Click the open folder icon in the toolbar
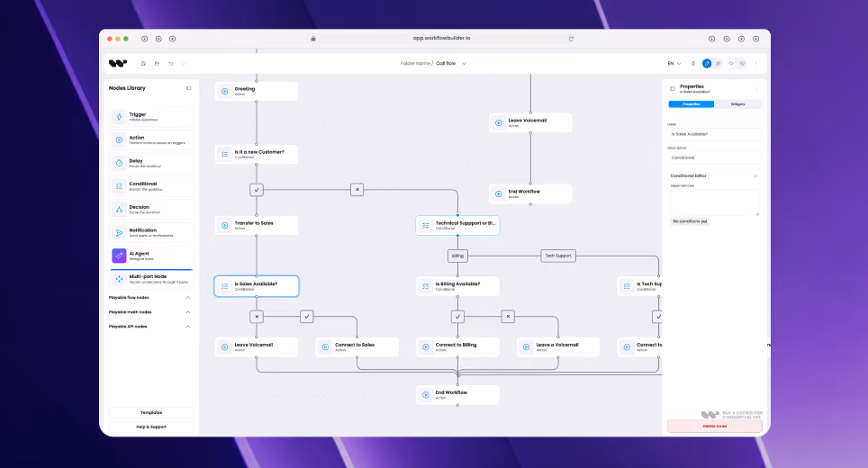This screenshot has height=468, width=868. (x=158, y=64)
